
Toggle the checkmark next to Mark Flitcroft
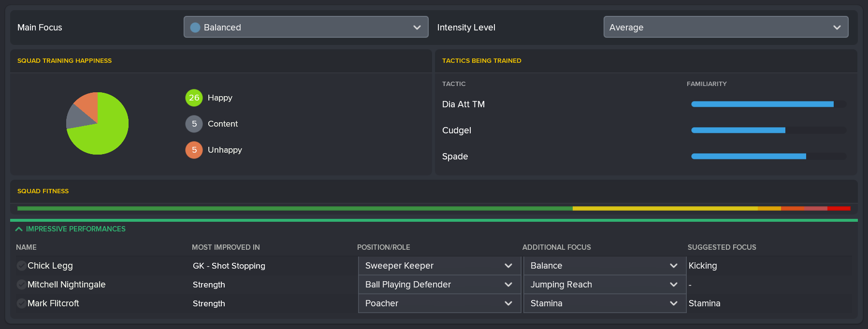[x=21, y=303]
